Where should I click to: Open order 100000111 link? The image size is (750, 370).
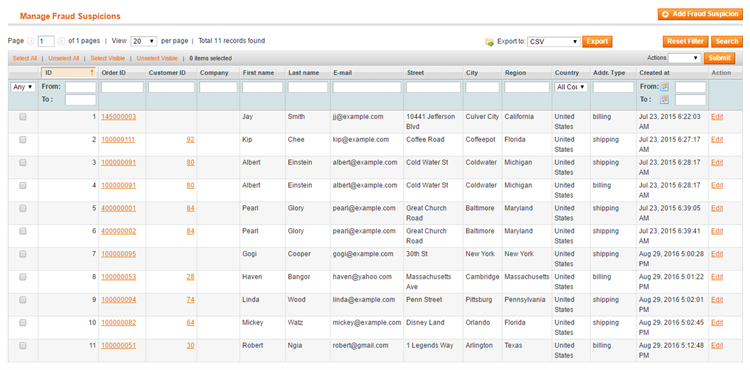(x=119, y=140)
